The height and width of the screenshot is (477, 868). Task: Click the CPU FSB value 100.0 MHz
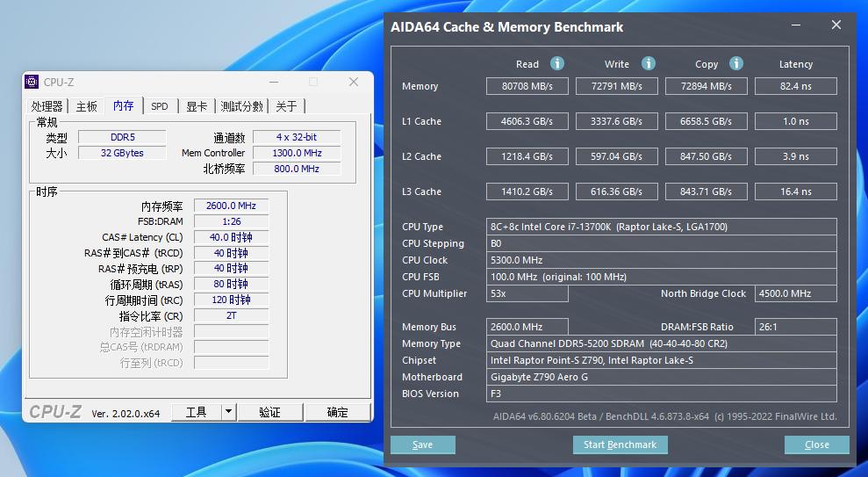click(x=662, y=277)
